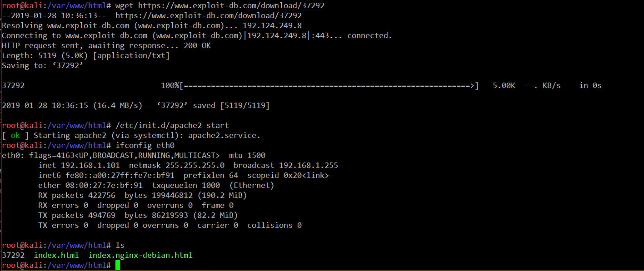Screen dimensions: 644x271
Task: Click the mtu 1500 value
Action: [247, 155]
